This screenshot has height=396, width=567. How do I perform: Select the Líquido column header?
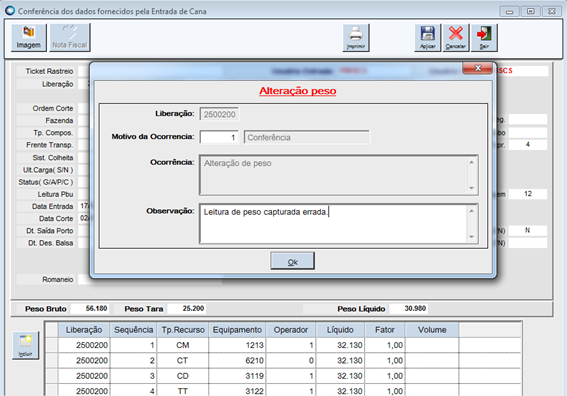[x=340, y=330]
